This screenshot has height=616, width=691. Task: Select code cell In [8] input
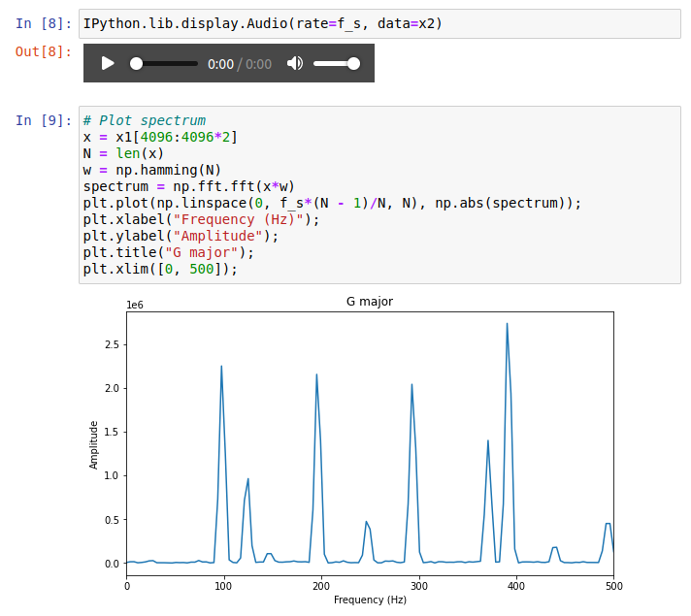point(379,24)
